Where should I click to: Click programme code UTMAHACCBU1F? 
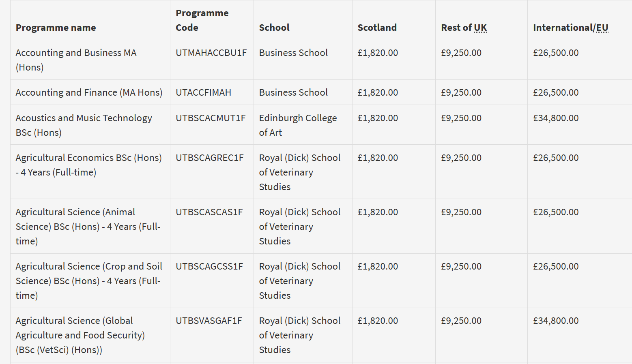(211, 53)
